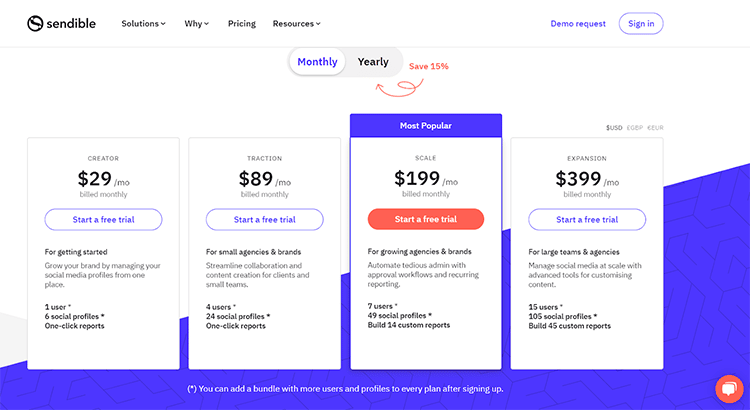Screen dimensions: 750x410
Task: Click the Sendible logo icon
Action: coord(35,23)
